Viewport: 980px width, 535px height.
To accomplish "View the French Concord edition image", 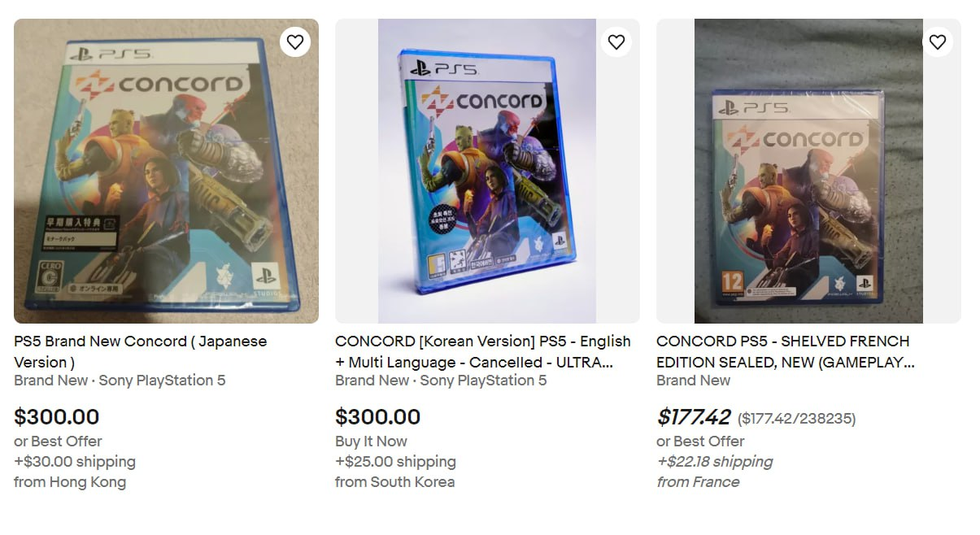I will click(808, 171).
